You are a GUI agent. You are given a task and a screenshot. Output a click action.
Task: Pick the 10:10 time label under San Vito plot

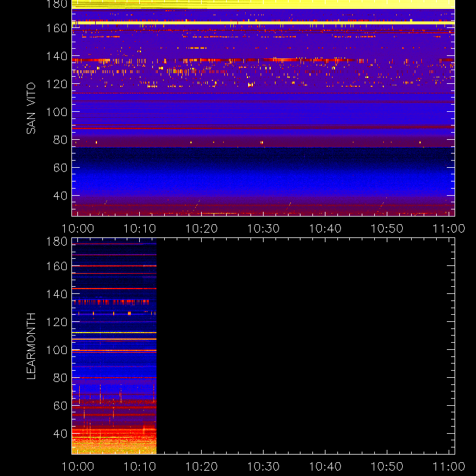[x=140, y=228]
